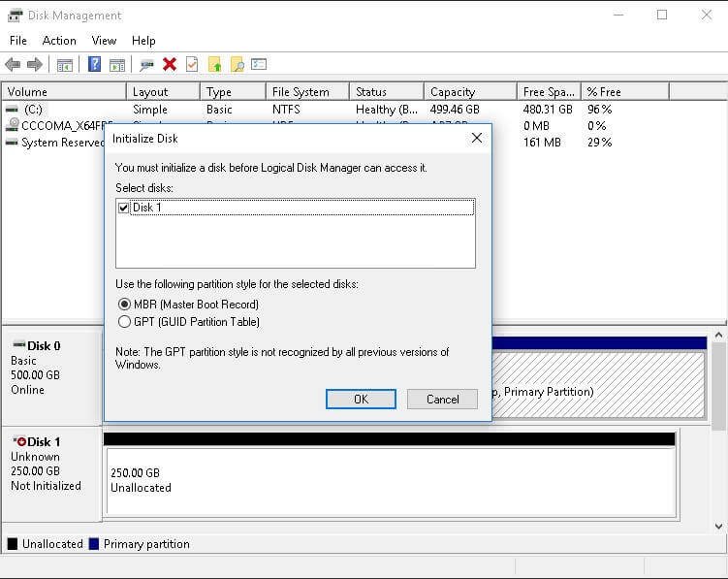The image size is (728, 579).
Task: Sort by the Layout column header
Action: tap(164, 92)
